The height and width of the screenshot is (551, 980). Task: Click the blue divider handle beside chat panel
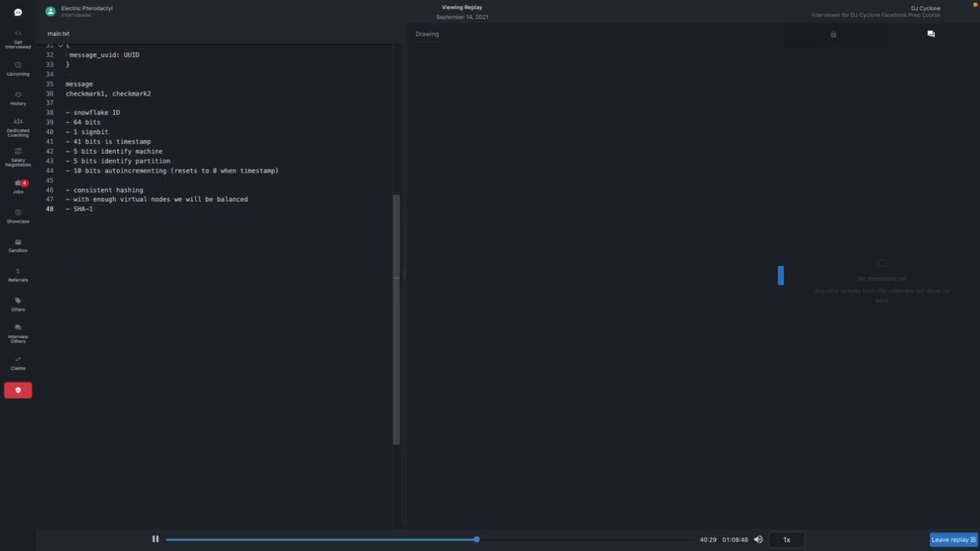pos(781,275)
